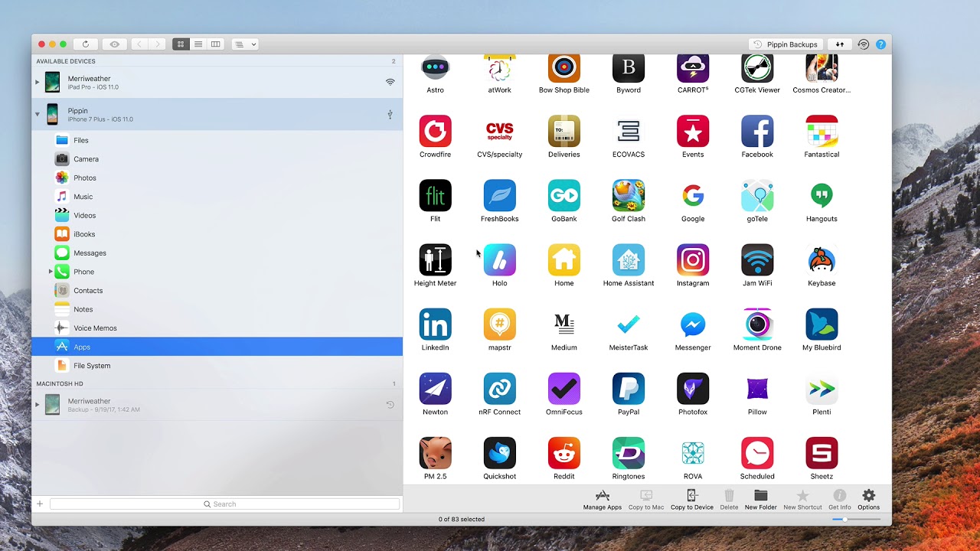Pick the GoBank app icon
The height and width of the screenshot is (551, 980).
pos(564,195)
